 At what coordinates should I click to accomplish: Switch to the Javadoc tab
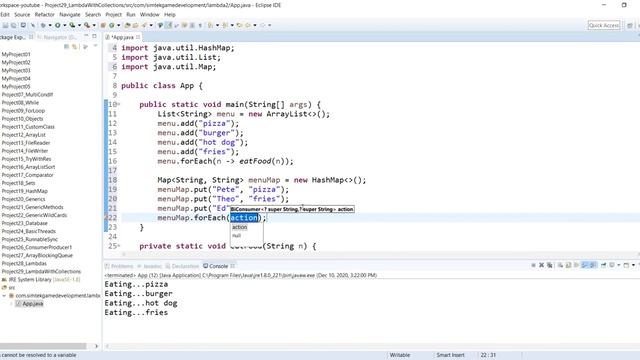click(x=150, y=266)
